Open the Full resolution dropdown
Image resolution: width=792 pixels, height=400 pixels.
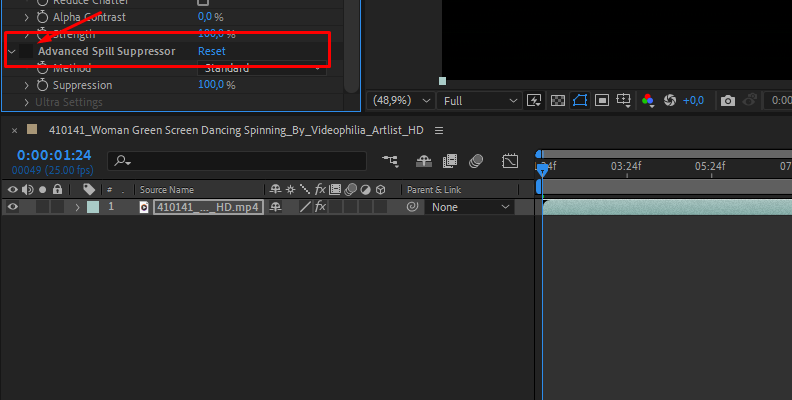(x=479, y=101)
